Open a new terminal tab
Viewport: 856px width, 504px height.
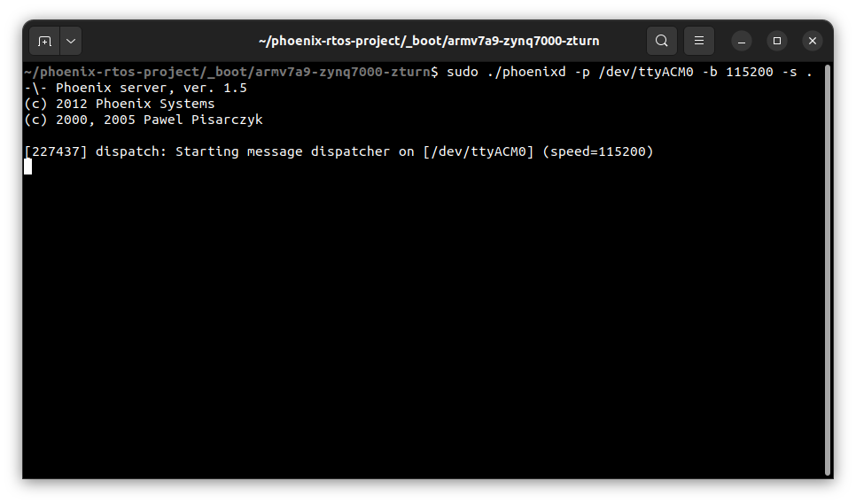[45, 41]
